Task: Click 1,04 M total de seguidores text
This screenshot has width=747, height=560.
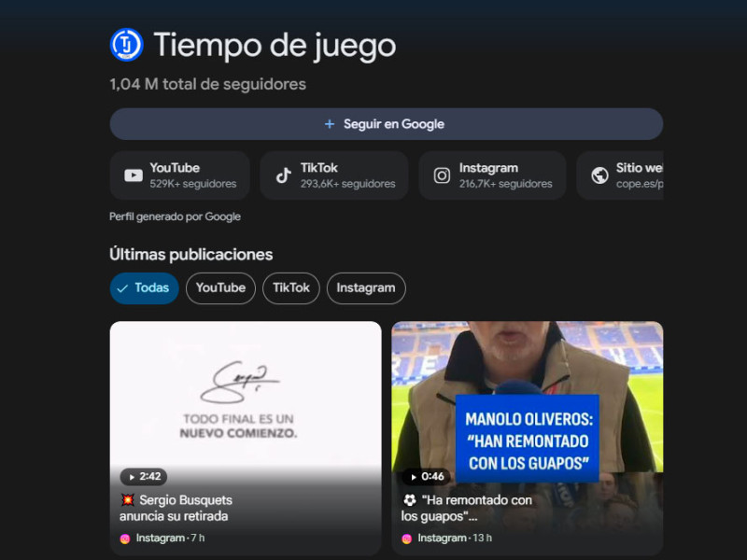Action: 207,84
